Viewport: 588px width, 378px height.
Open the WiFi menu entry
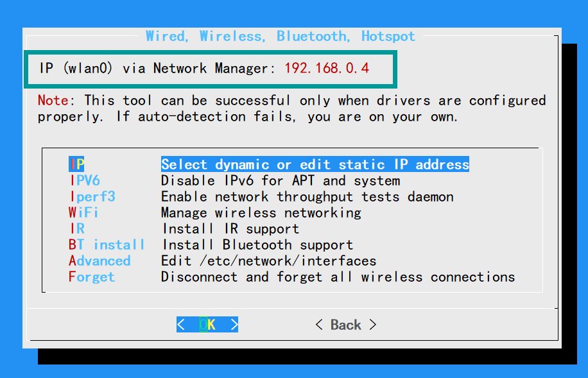tap(83, 212)
